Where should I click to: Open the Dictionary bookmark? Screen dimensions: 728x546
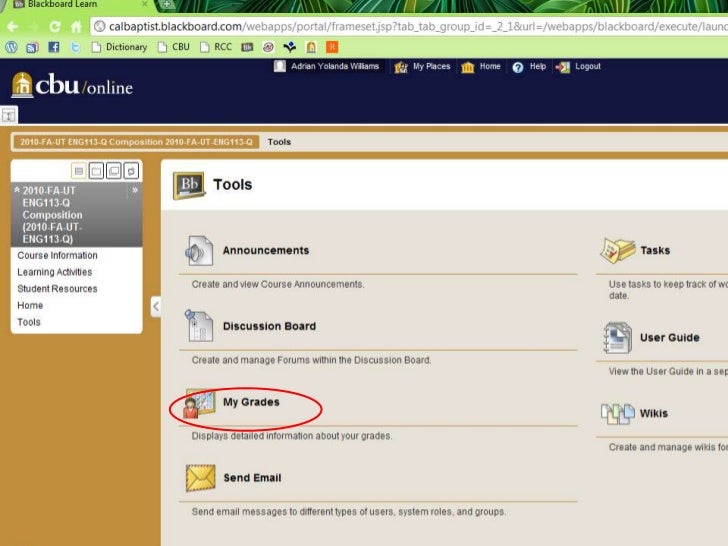119,47
